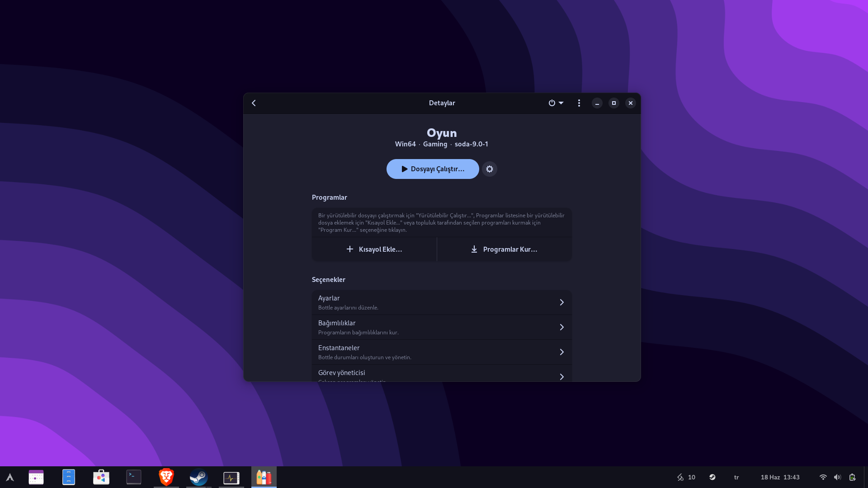Screen dimensions: 868x488
Task: Launch Steam from the taskbar
Action: click(x=199, y=477)
